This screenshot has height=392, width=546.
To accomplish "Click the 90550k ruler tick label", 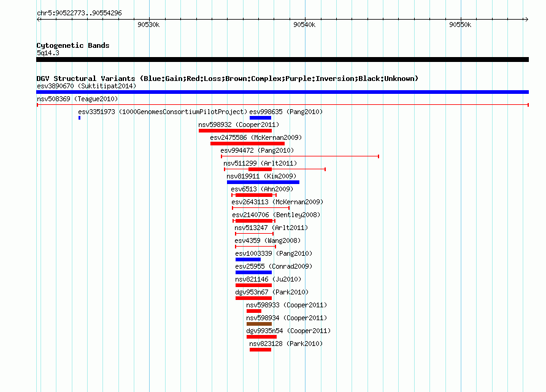I will coord(460,25).
